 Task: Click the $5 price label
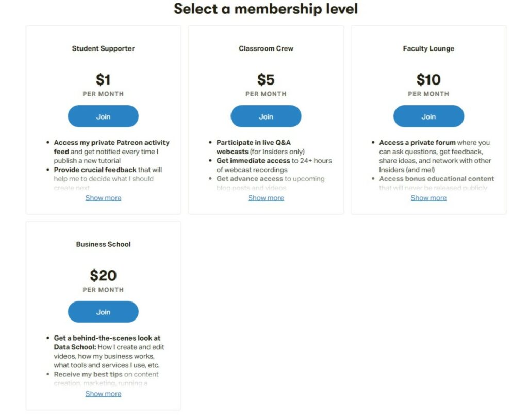[266, 80]
